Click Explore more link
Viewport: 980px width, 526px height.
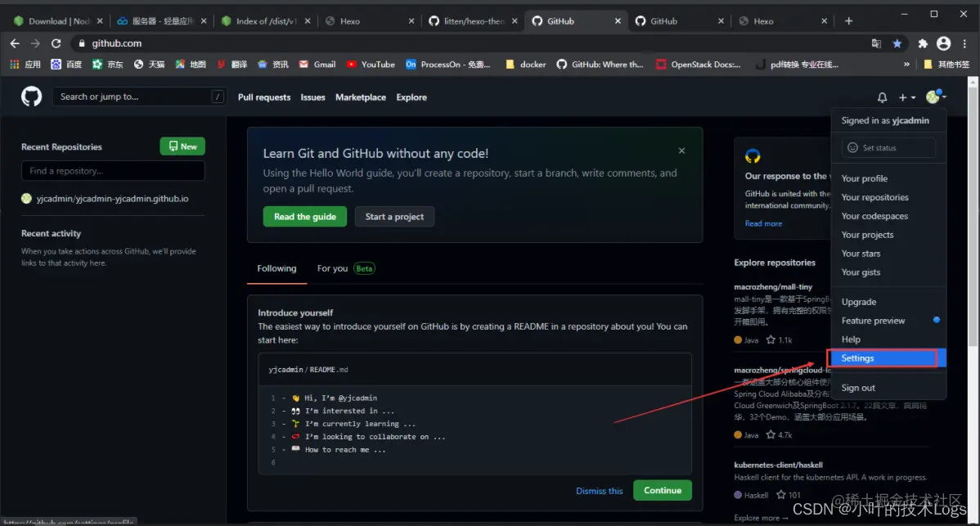pyautogui.click(x=761, y=518)
